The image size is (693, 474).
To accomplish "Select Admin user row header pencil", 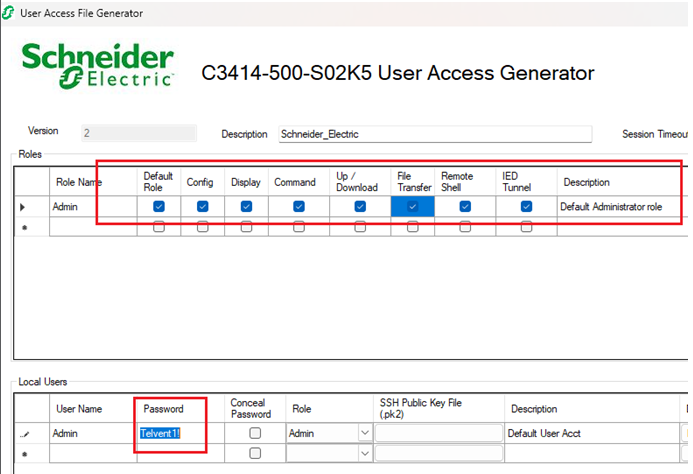I will coord(32,433).
